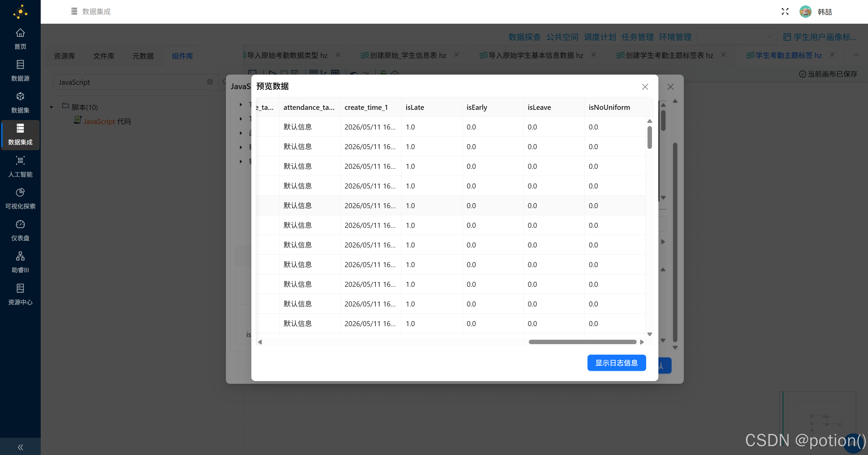868x455 pixels.
Task: Close the JavaScript settings dialog behind the preview
Action: (671, 87)
